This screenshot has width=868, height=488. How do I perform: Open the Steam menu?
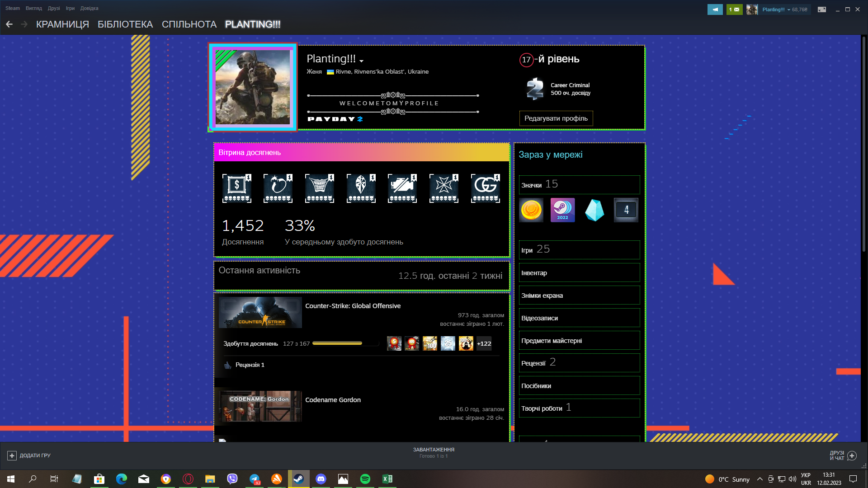pyautogui.click(x=13, y=8)
